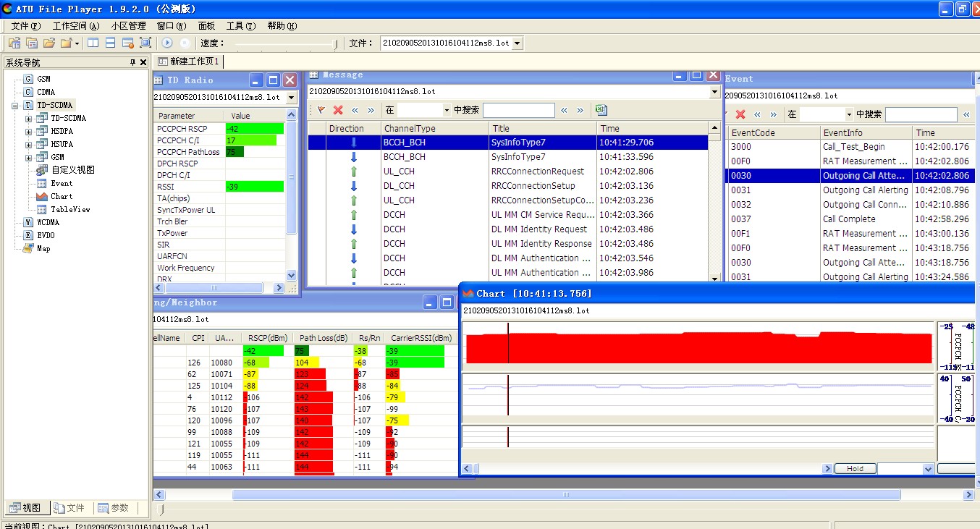
Task: Click the vertical split window layout icon
Action: pyautogui.click(x=93, y=43)
